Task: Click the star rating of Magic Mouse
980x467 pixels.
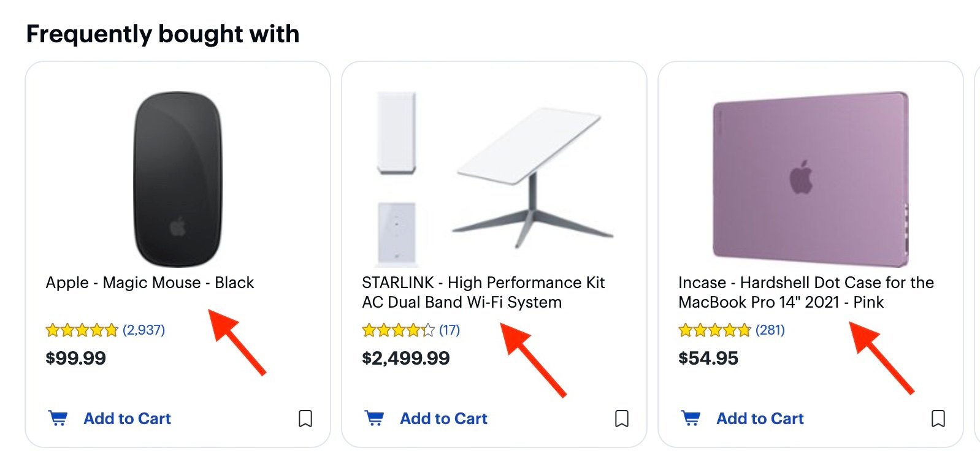Action: 82,331
